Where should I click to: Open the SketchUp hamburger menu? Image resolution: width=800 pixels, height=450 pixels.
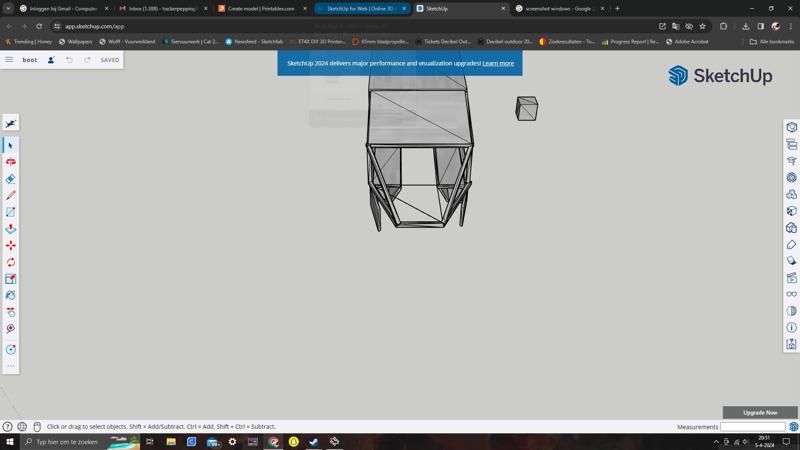point(9,60)
